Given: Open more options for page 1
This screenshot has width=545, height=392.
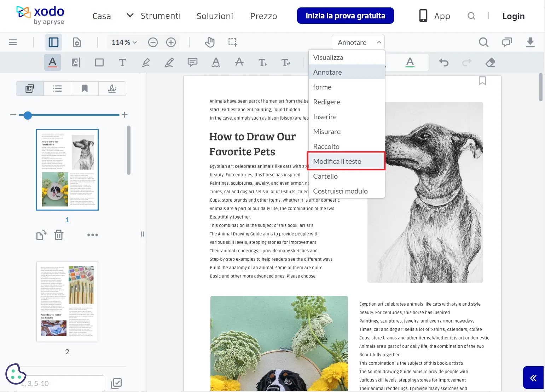Looking at the screenshot, I should pos(93,235).
